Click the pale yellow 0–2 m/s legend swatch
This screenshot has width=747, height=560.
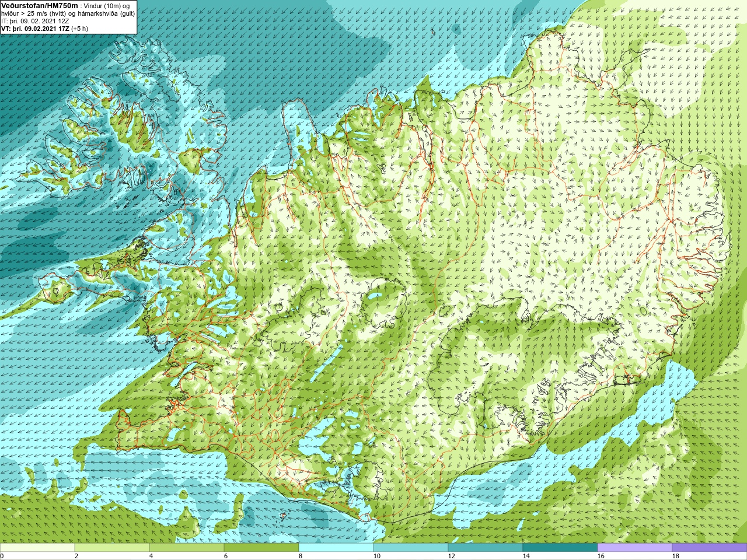click(37, 548)
